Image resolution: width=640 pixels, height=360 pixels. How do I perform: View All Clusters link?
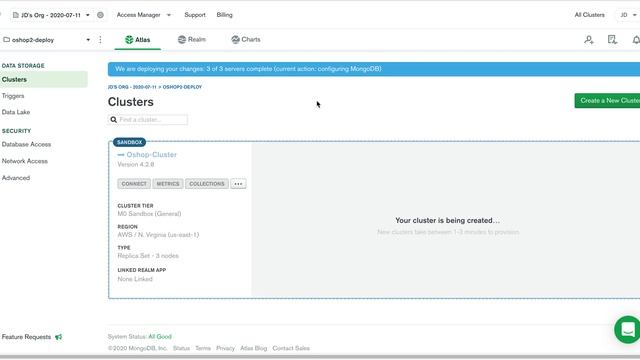(x=589, y=15)
